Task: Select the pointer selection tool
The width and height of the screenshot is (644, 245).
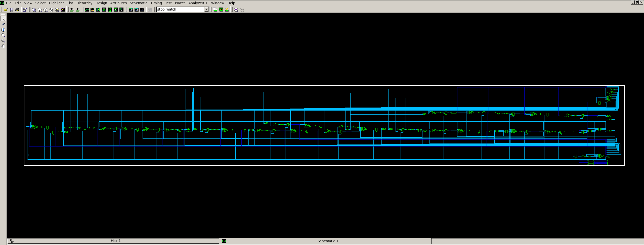Action: click(x=3, y=19)
